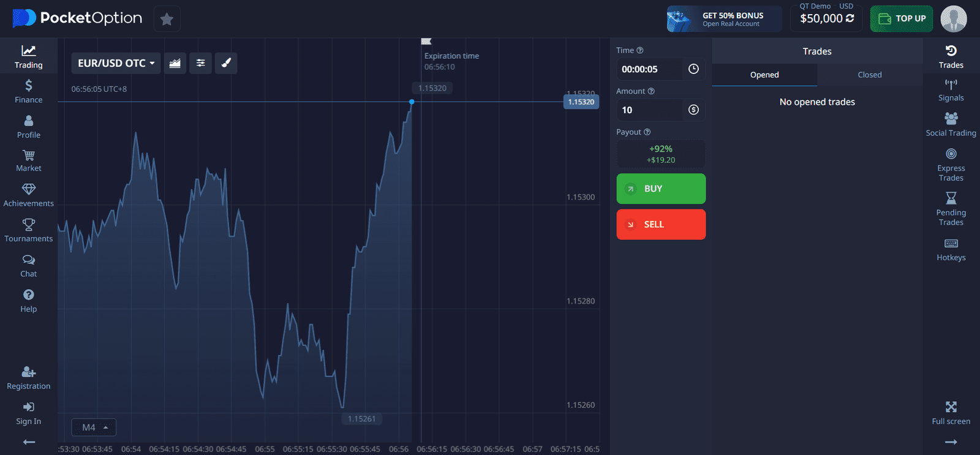This screenshot has height=455, width=980.
Task: Open Tournaments from left sidebar
Action: point(29,231)
